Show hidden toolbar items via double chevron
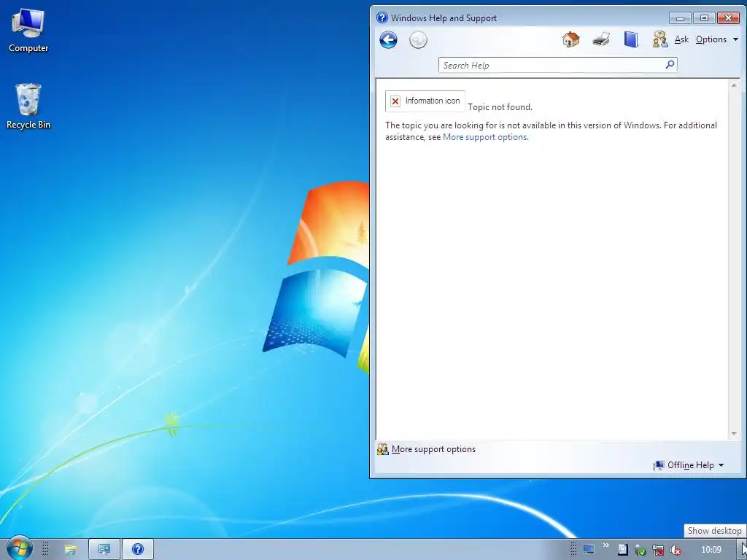Viewport: 747px width, 560px height. pyautogui.click(x=605, y=545)
